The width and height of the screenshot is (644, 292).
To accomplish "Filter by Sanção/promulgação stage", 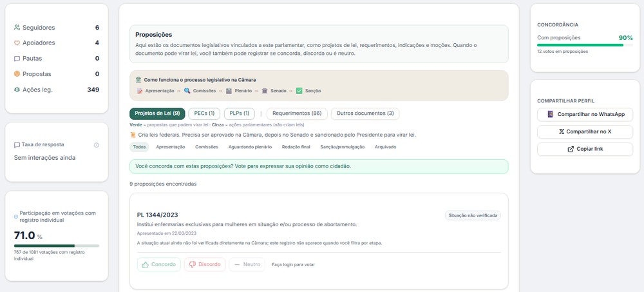I will point(343,147).
